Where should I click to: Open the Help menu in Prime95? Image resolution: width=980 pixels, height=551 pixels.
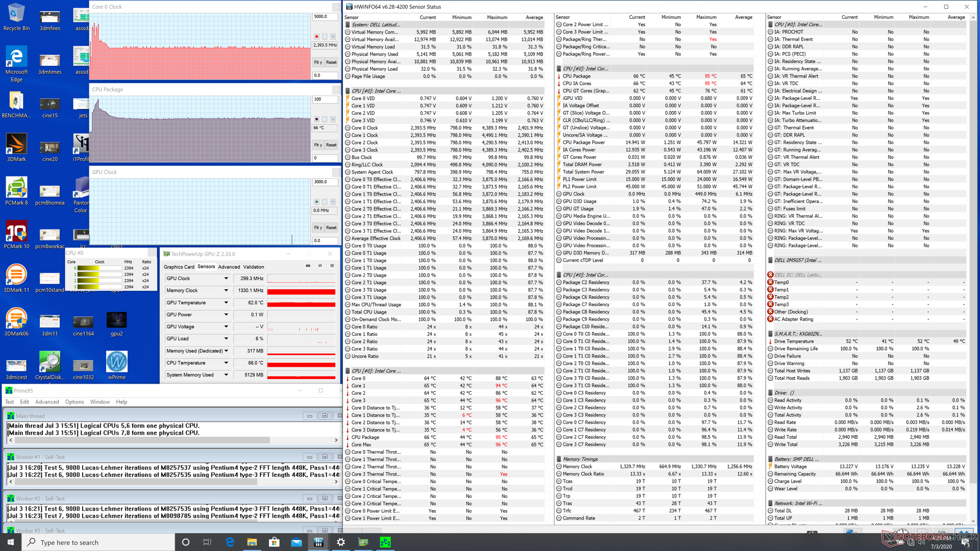pyautogui.click(x=121, y=402)
